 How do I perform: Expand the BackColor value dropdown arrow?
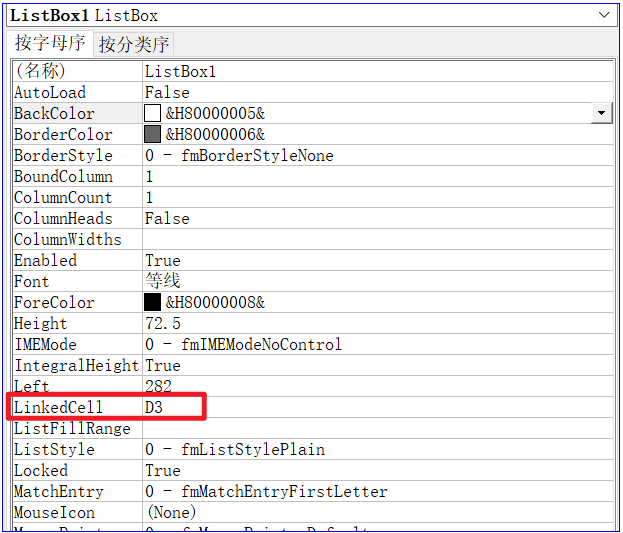pos(602,113)
